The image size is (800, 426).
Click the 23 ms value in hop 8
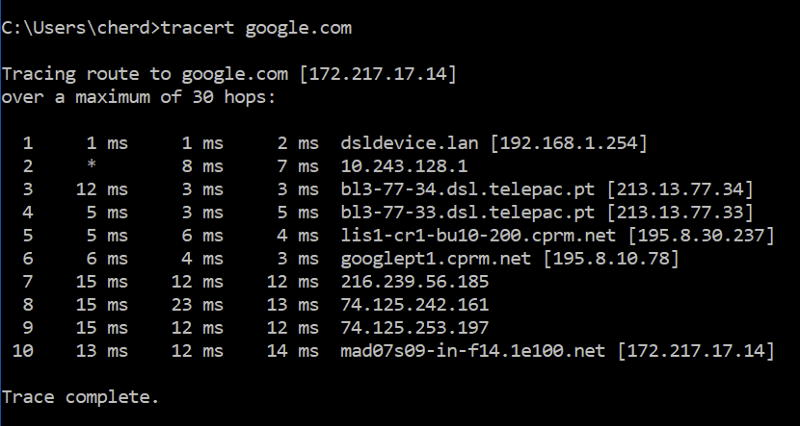(197, 305)
